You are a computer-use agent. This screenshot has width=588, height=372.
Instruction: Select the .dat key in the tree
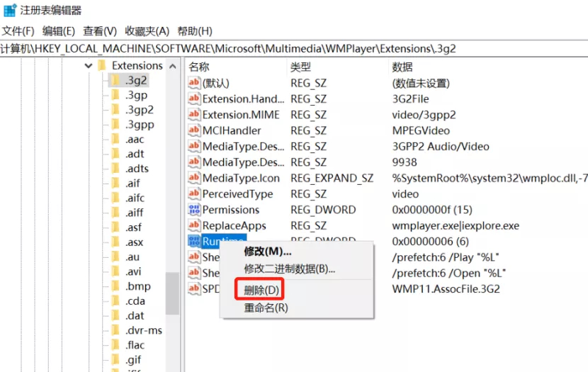pyautogui.click(x=135, y=316)
